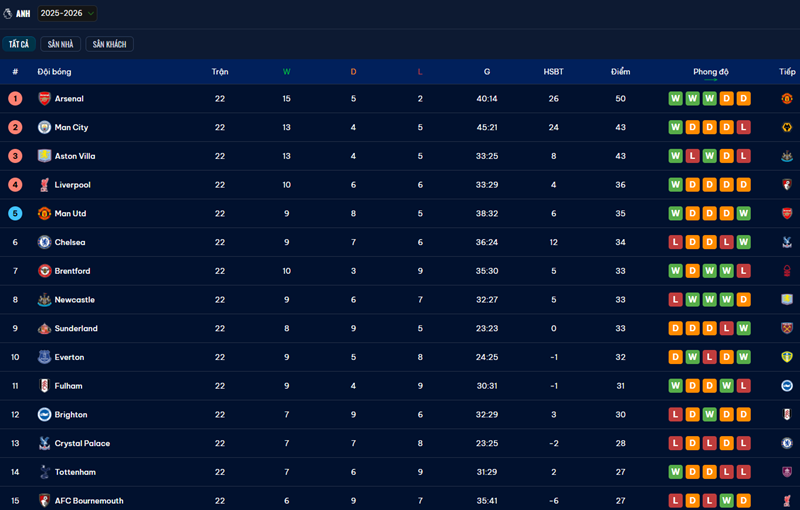Select the TẤT CẢ tab
Screen dimensions: 800x510
(x=19, y=44)
